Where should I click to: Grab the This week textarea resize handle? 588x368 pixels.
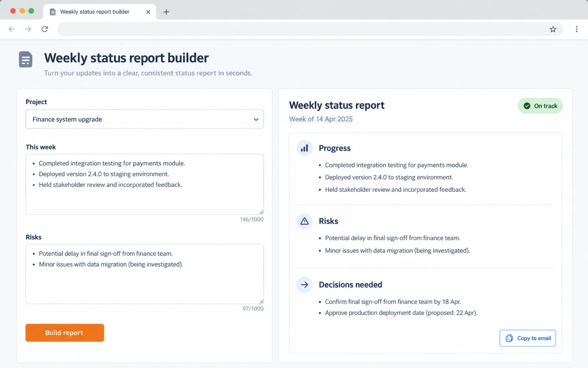(261, 212)
